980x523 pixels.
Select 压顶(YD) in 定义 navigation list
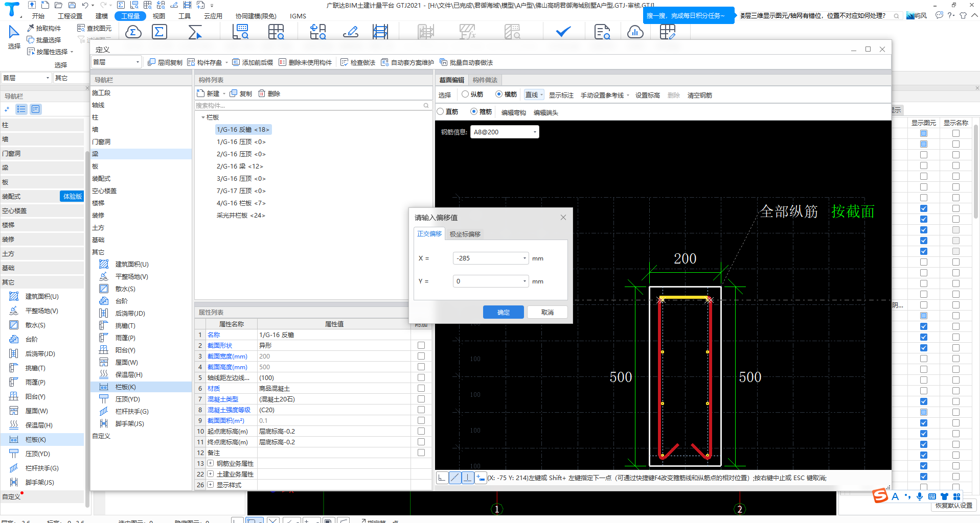pyautogui.click(x=128, y=399)
